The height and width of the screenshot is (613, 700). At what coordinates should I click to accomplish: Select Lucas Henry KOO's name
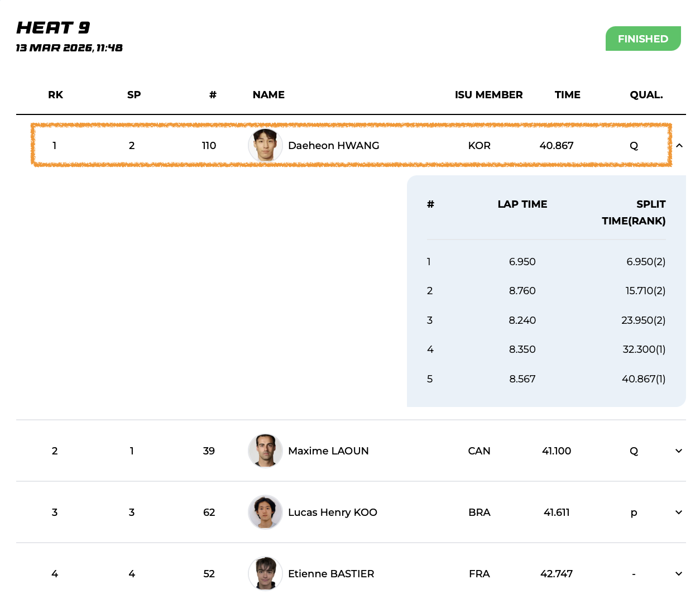[x=332, y=513]
